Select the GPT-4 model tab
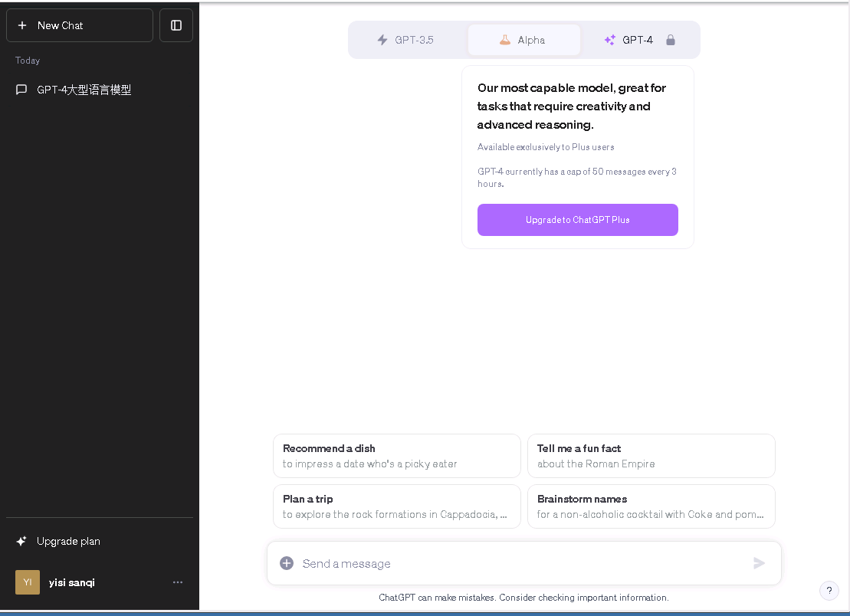Screen dimensions: 850x616 pos(640,40)
